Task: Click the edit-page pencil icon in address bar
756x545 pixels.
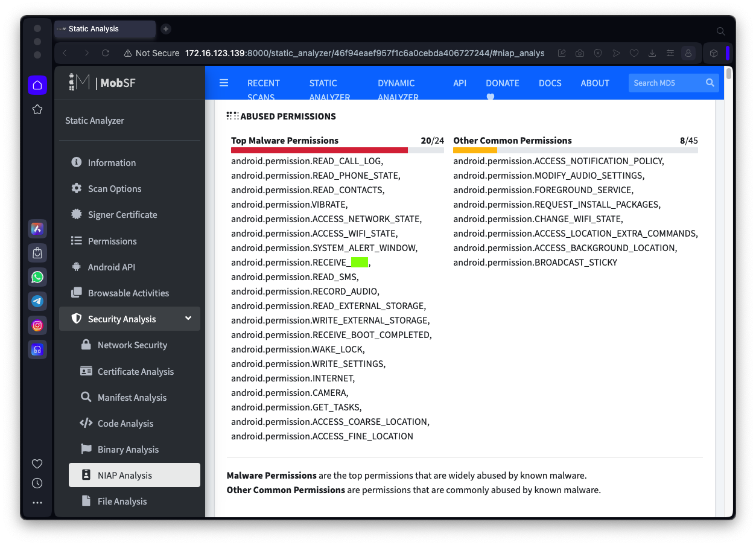Action: tap(562, 53)
